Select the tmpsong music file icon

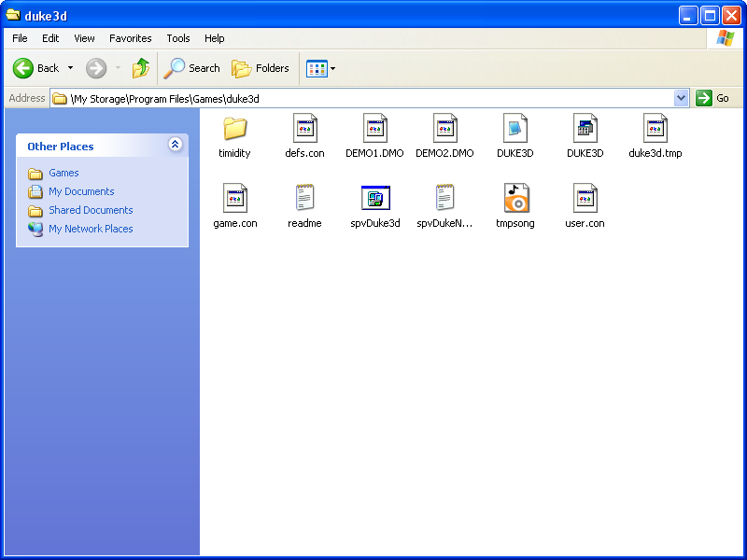point(516,198)
